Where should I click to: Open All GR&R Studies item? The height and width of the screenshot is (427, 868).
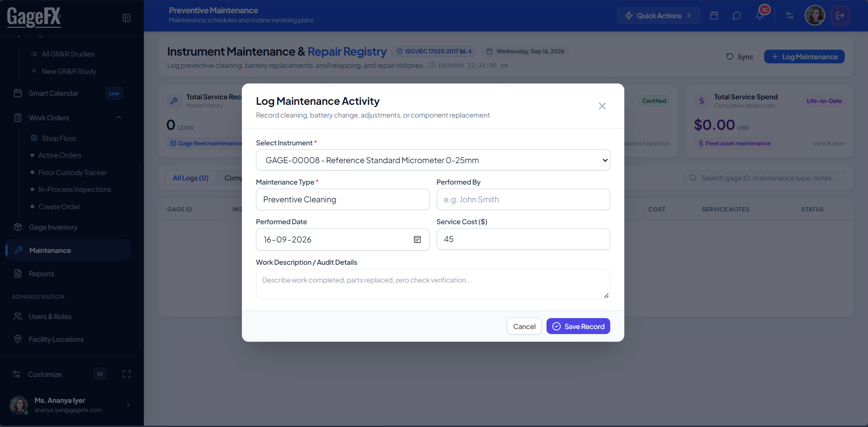(68, 54)
